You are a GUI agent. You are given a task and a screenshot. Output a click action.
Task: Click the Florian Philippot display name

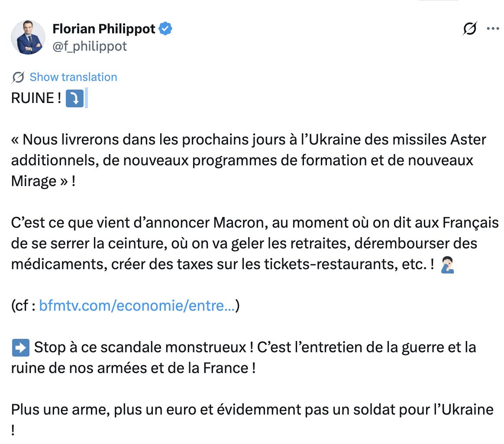[x=104, y=29]
